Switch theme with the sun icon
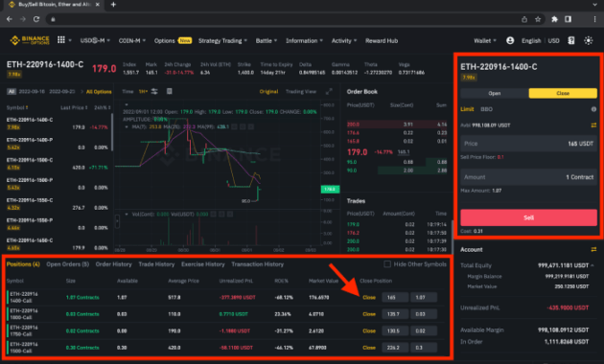Screen dimensions: 604x364 pyautogui.click(x=589, y=40)
